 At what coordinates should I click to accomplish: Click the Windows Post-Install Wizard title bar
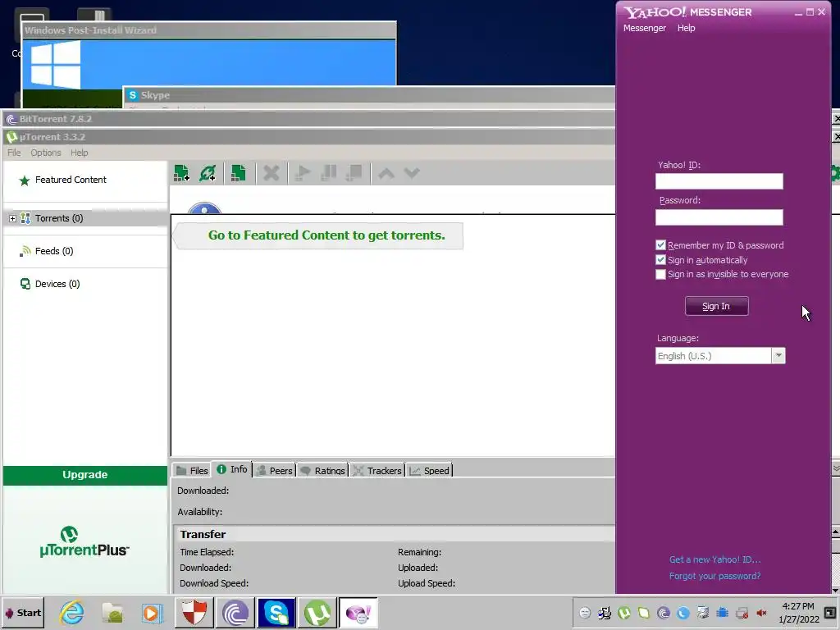(x=209, y=30)
